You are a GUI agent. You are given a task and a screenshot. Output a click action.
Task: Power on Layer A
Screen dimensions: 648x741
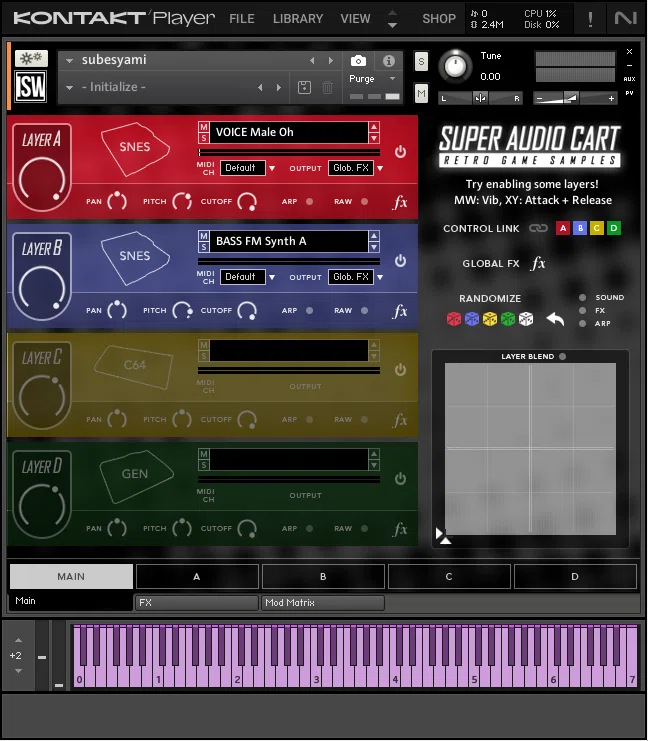click(x=400, y=152)
